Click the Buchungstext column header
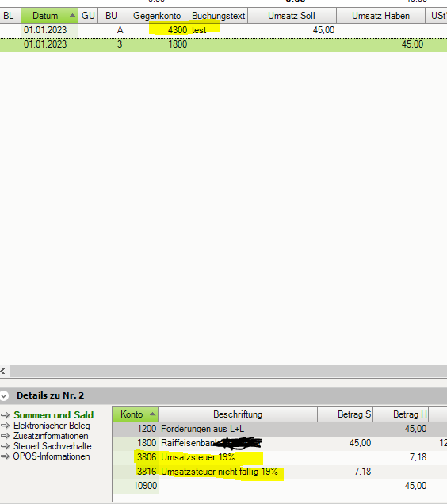Image resolution: width=447 pixels, height=504 pixels. coord(219,16)
